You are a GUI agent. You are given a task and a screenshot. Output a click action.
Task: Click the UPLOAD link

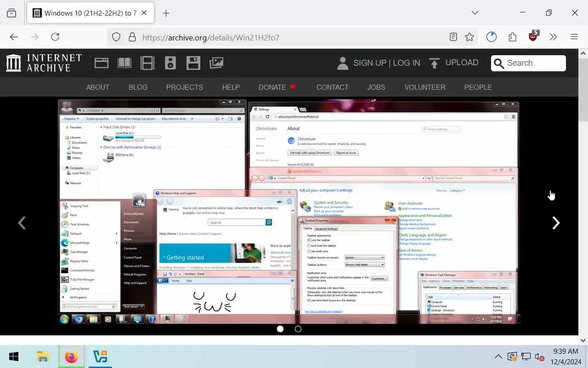coord(462,63)
